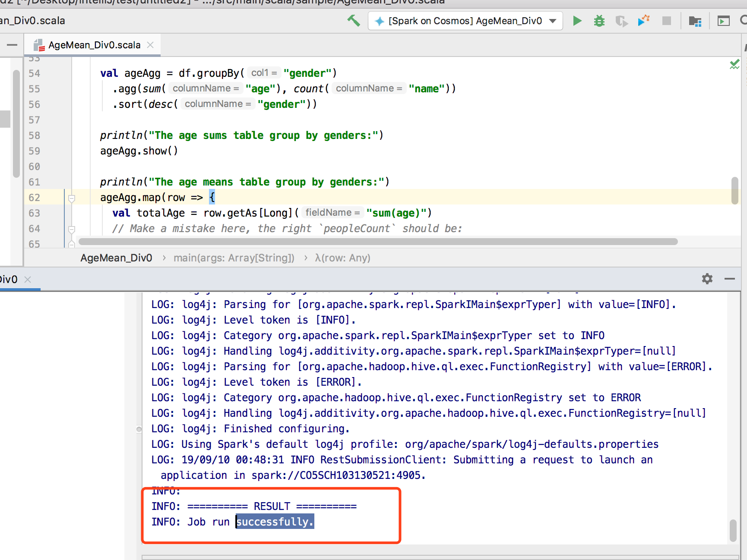Viewport: 747px width, 560px height.
Task: Click the main(args: Array[String]) breadcrumb
Action: (x=234, y=258)
